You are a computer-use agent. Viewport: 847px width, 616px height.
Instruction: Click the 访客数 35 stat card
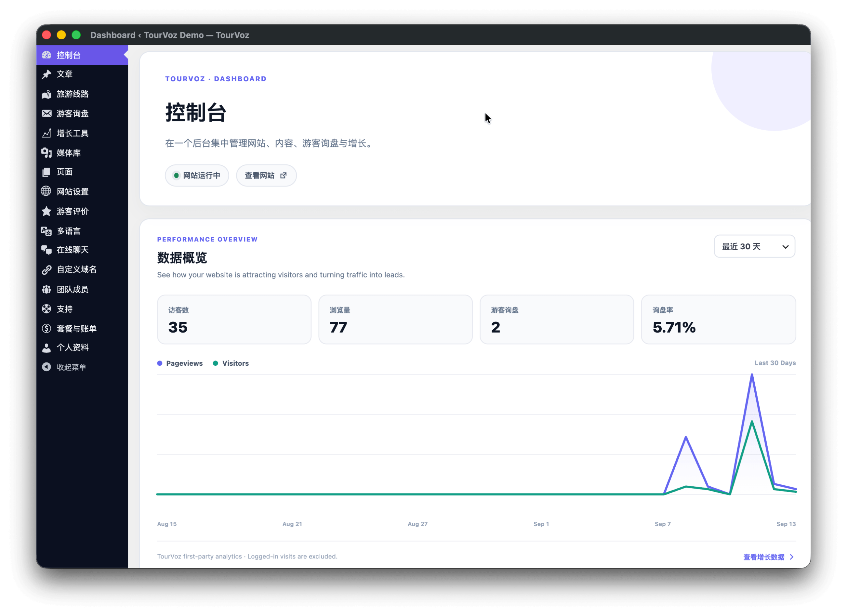point(234,320)
